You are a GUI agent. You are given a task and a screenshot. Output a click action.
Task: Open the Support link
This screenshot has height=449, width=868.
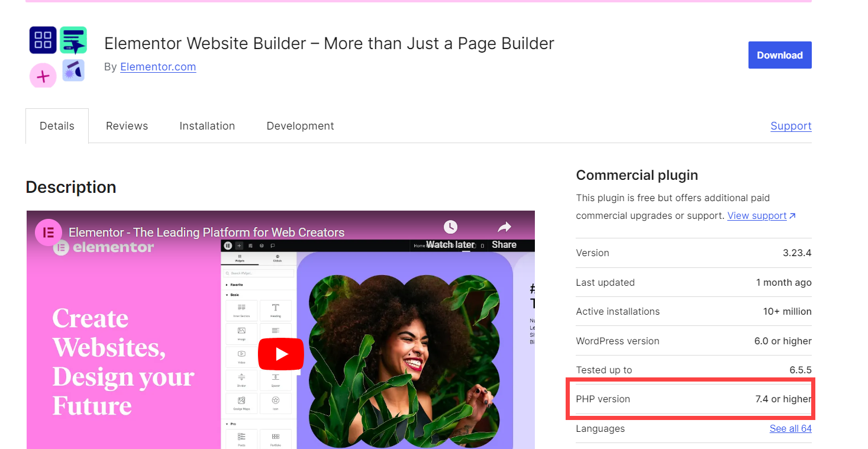coord(790,126)
